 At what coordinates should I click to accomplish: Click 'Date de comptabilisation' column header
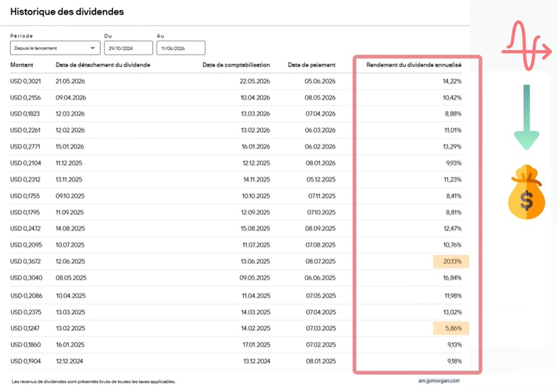[236, 65]
